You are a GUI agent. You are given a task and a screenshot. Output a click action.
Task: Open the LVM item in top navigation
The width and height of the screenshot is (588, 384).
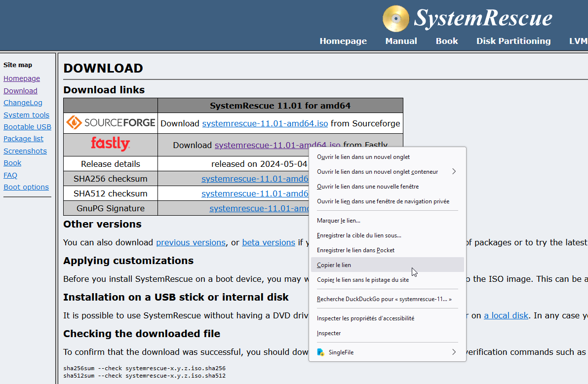[x=578, y=41]
